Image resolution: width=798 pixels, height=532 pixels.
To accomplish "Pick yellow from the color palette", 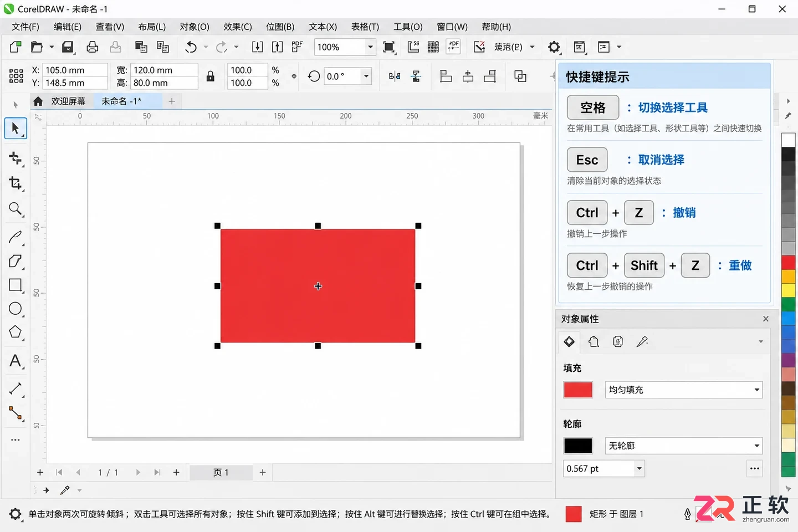I will (788, 290).
